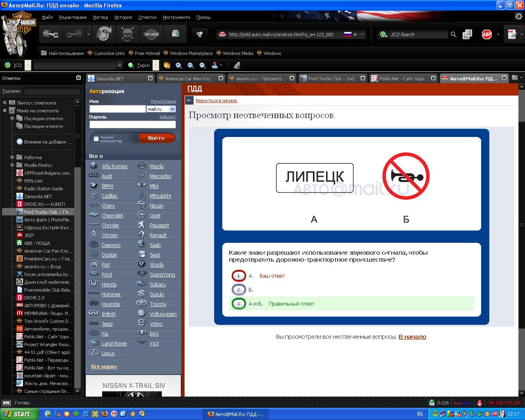The height and width of the screenshot is (420, 525).
Task: Click the turbo reload toolbar icon
Action: point(103,34)
